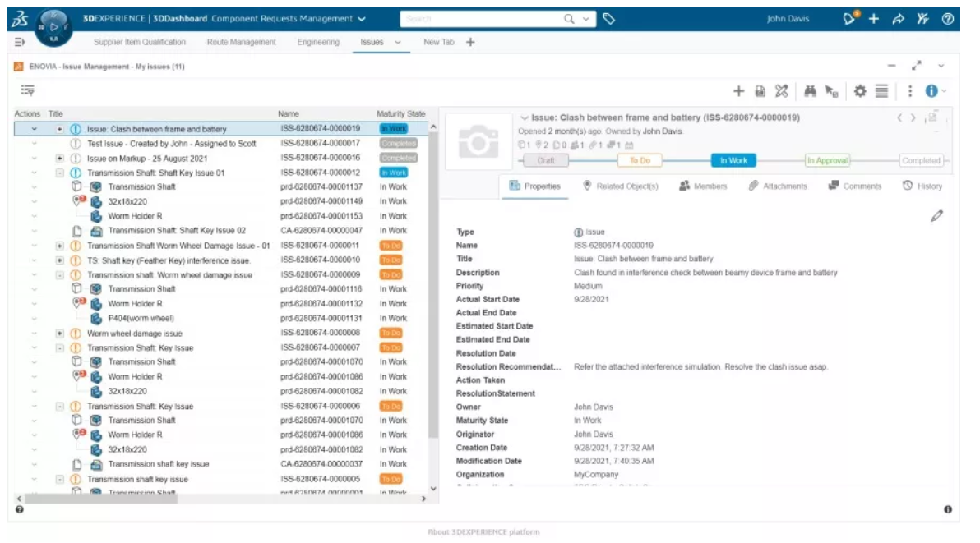980x543 pixels.
Task: Open Help question mark icon
Action: point(947,19)
